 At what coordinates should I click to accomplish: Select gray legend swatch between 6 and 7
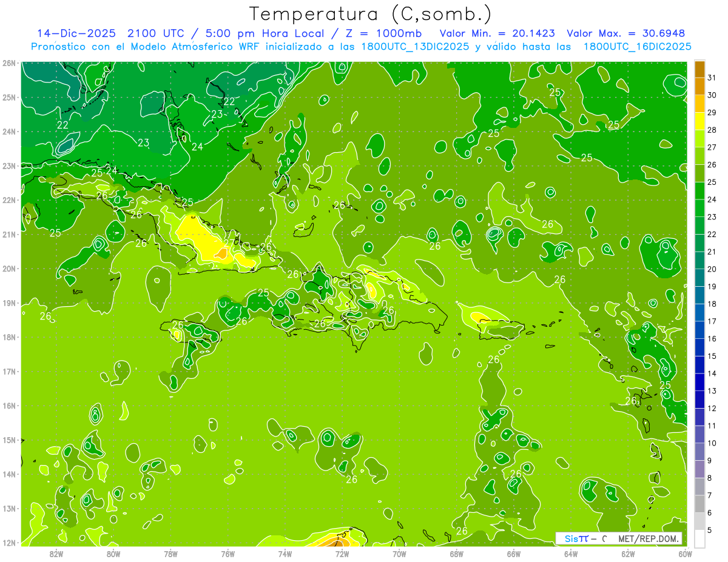pyautogui.click(x=699, y=504)
